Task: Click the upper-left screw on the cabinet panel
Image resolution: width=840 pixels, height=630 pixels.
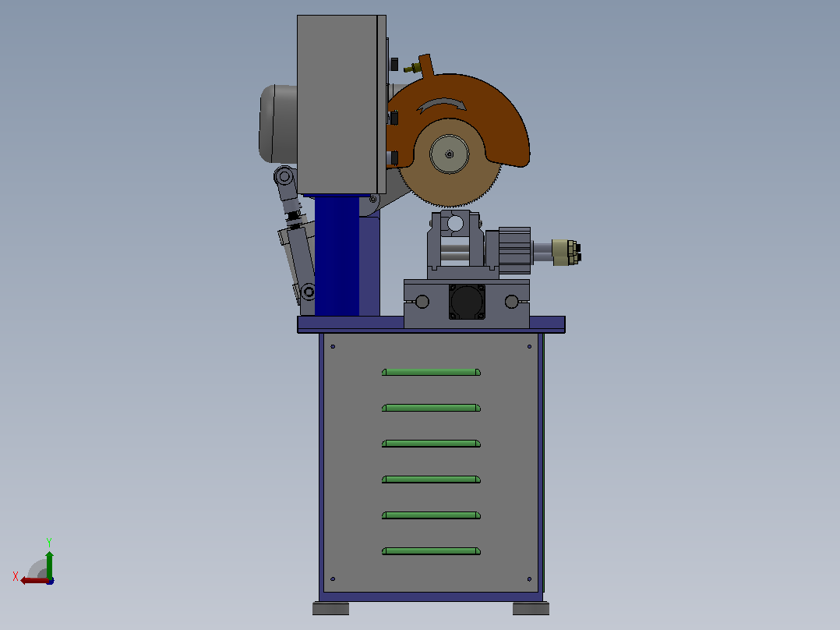Action: tap(333, 347)
